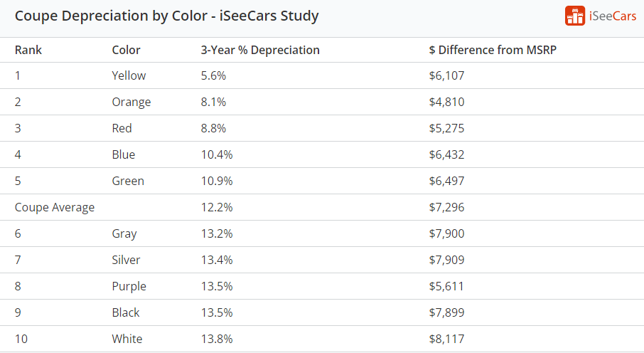Screen dimensions: 644x353
Task: Select the Purple color cell
Action: 129,286
